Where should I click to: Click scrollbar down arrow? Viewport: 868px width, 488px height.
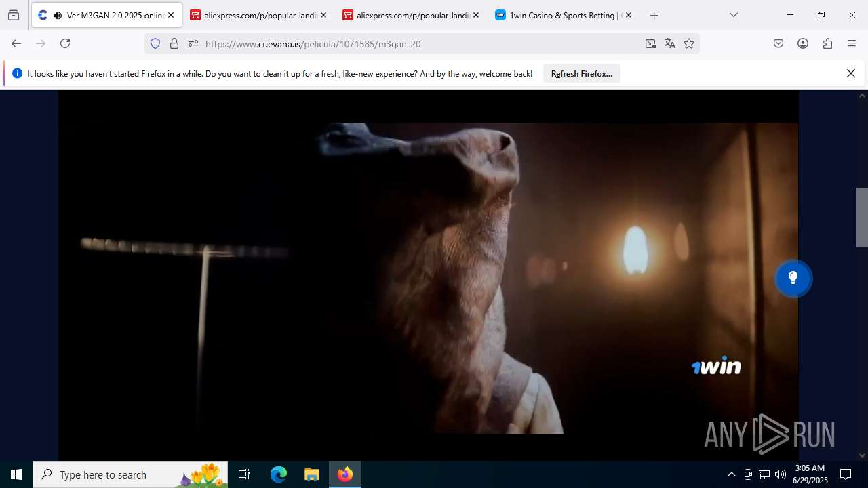(862, 455)
